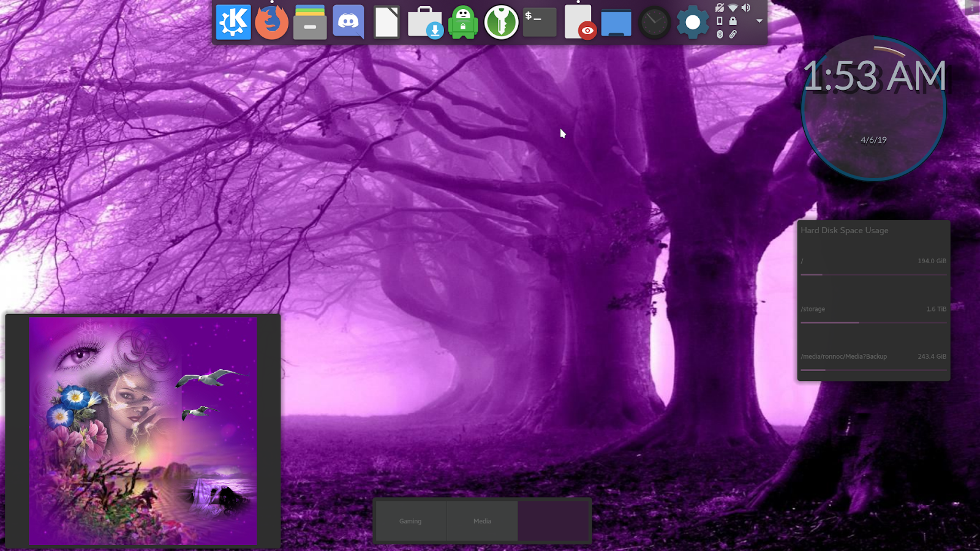This screenshot has width=980, height=551.
Task: Launch the terminal emulator
Action: [539, 21]
